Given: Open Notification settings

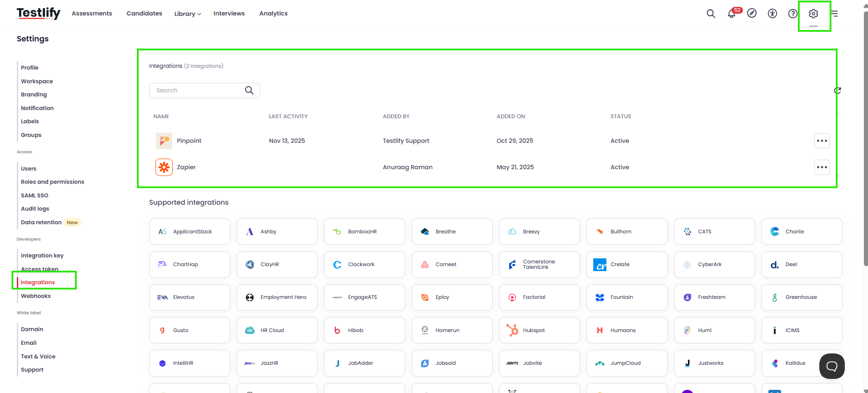Looking at the screenshot, I should (37, 108).
